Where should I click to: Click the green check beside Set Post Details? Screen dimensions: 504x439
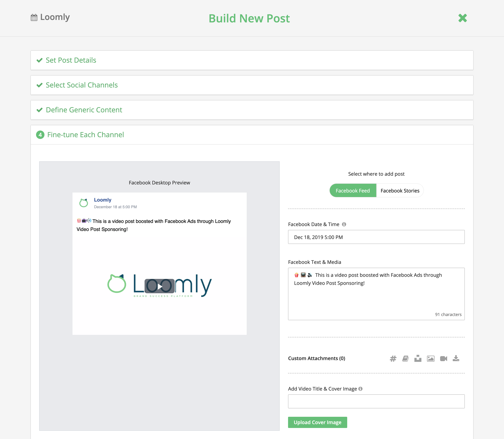(x=40, y=60)
